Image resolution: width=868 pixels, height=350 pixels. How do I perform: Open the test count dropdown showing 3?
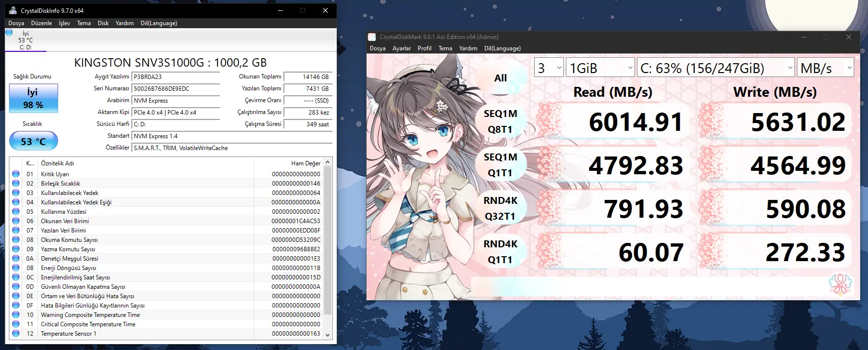click(x=549, y=68)
